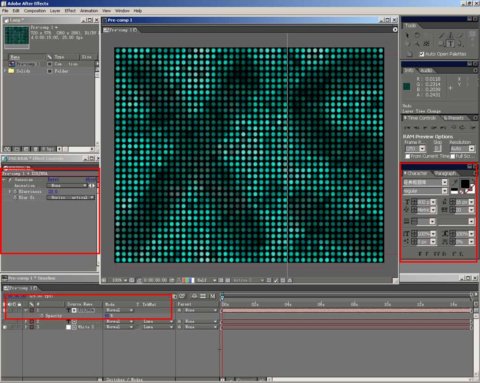Open the Layer menu

point(55,11)
